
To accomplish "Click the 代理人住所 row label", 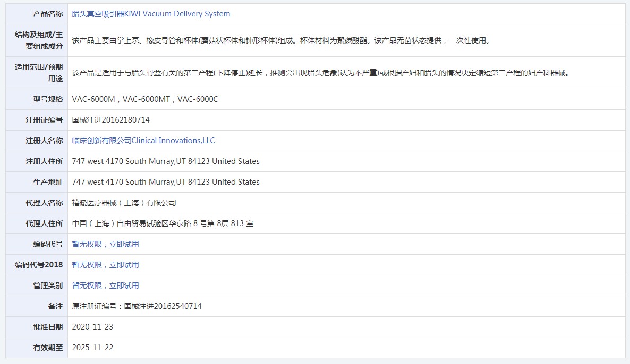I will (44, 223).
